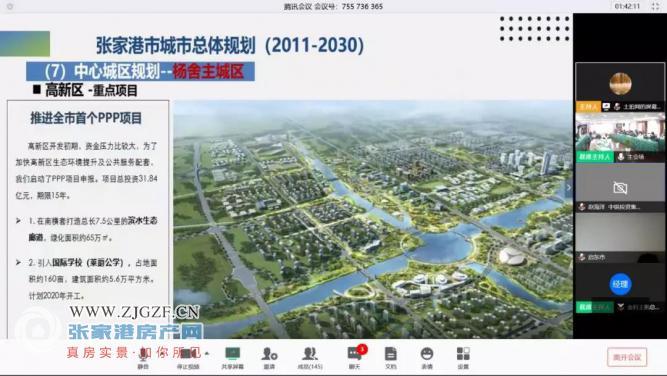The image size is (667, 376).
Task: Stop video using the camera (停止视频) icon
Action: coord(188,354)
